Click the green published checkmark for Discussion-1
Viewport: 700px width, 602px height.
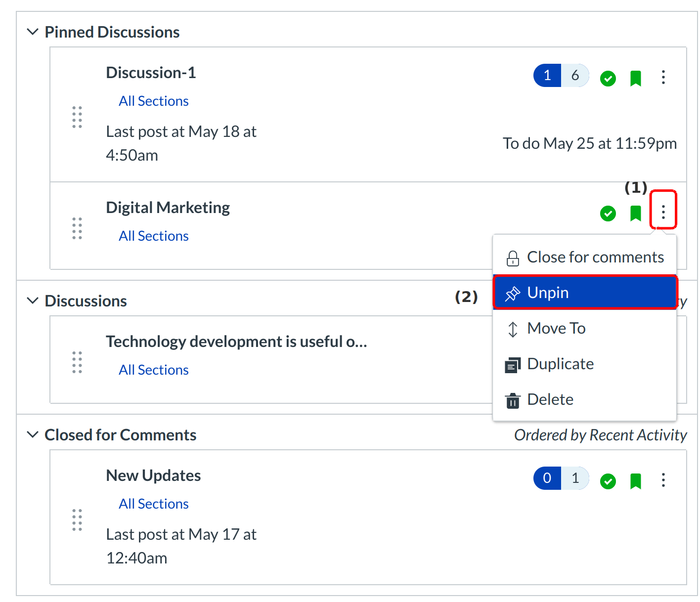tap(608, 78)
